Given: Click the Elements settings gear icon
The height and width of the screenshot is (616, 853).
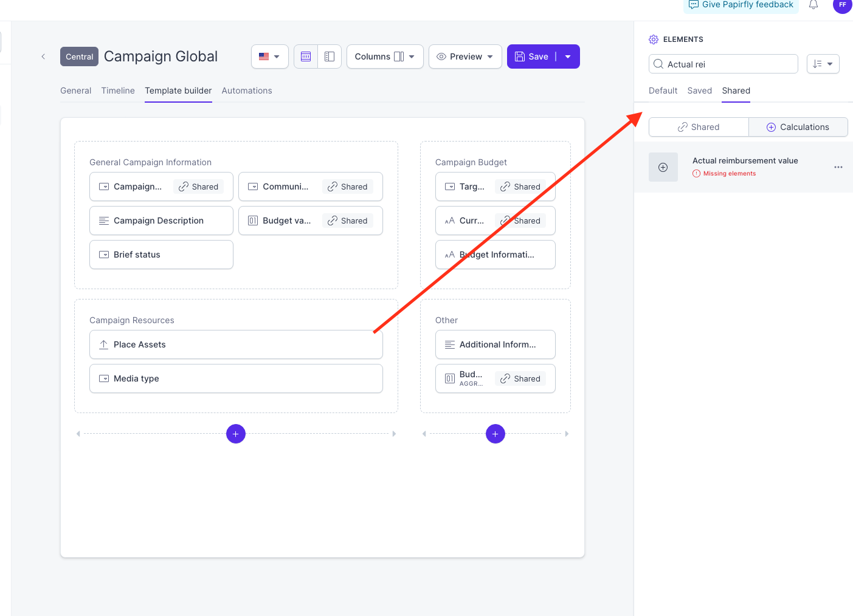Looking at the screenshot, I should click(x=654, y=39).
